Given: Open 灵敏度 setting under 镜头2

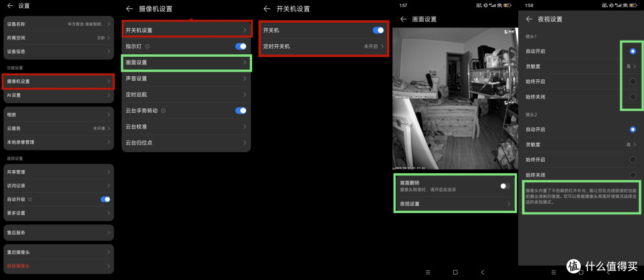Looking at the screenshot, I should coord(580,144).
